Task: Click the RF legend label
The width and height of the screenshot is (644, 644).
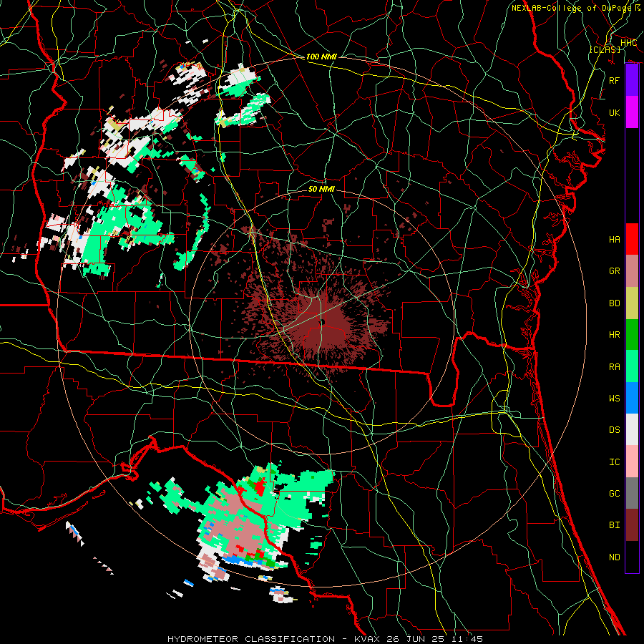Action: (614, 80)
